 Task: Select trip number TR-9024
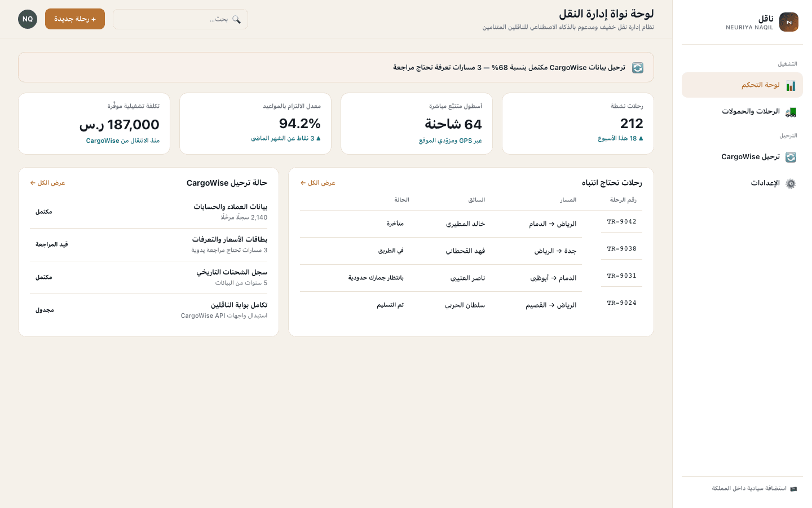[621, 303]
